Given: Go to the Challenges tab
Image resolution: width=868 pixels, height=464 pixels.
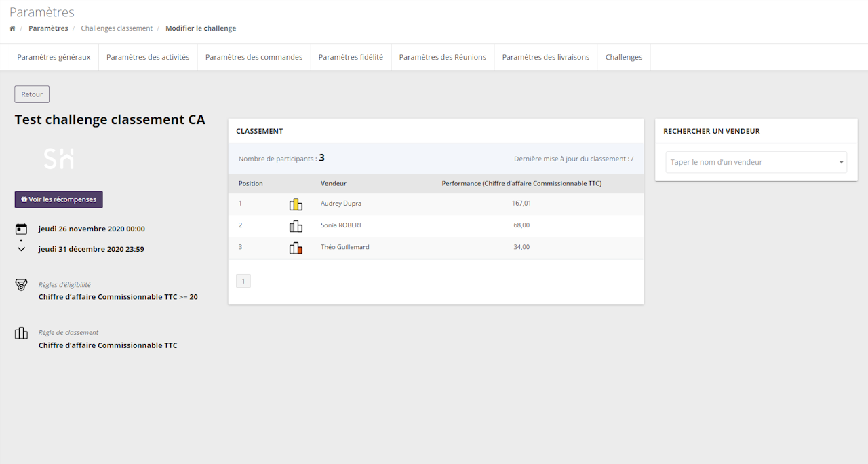Looking at the screenshot, I should [x=623, y=58].
